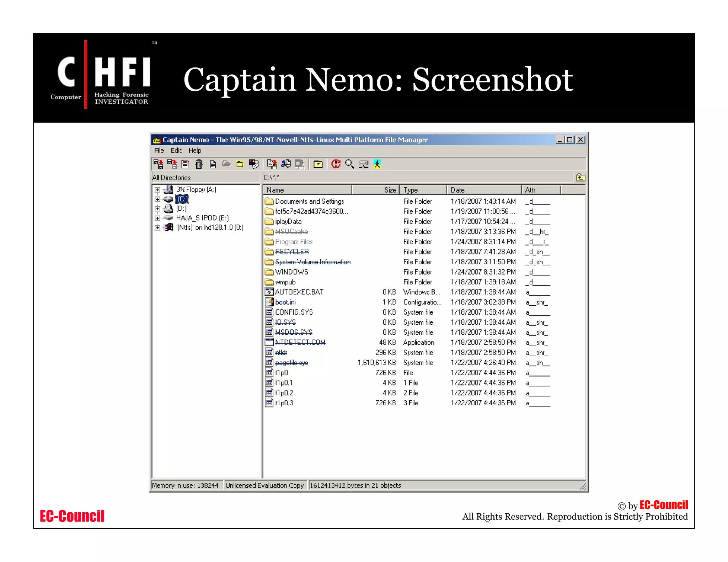Click the running man exit icon

pos(377,164)
